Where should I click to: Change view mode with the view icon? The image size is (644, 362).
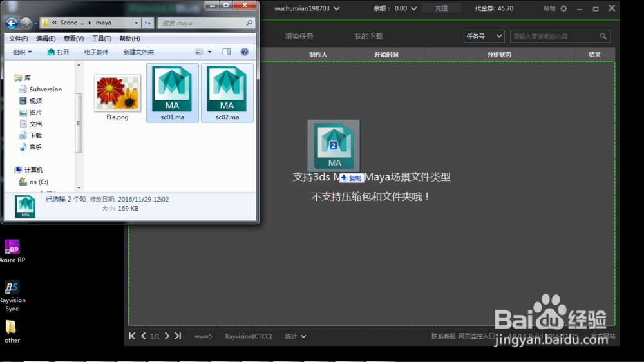pyautogui.click(x=199, y=52)
